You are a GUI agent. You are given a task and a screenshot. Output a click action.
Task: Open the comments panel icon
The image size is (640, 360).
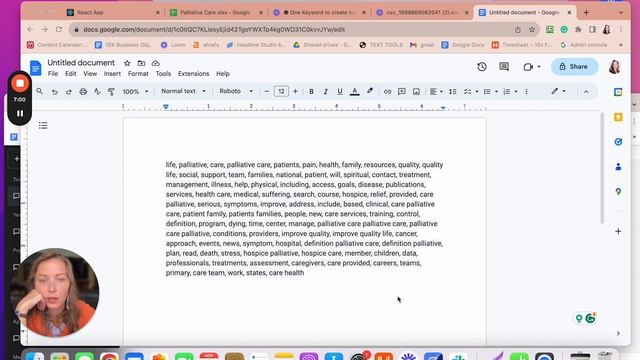504,67
